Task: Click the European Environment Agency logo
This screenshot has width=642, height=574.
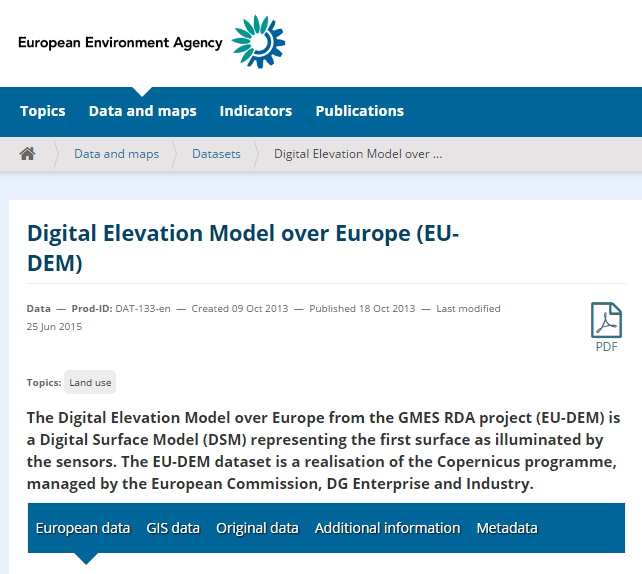Action: [x=258, y=42]
